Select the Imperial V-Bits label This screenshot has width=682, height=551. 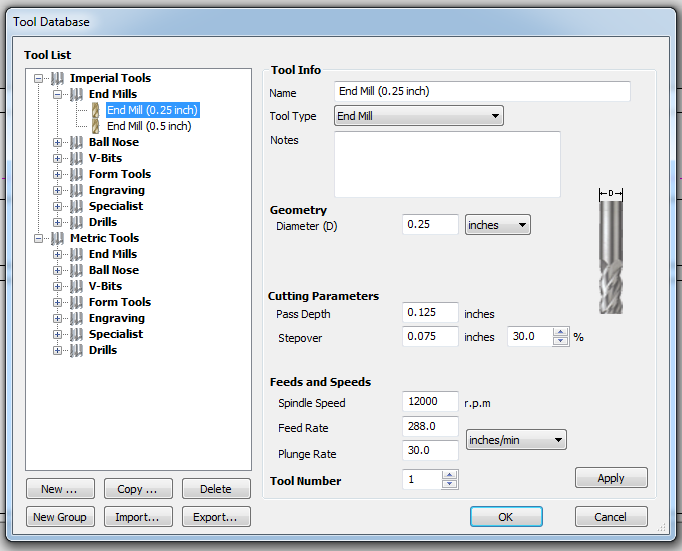105,158
